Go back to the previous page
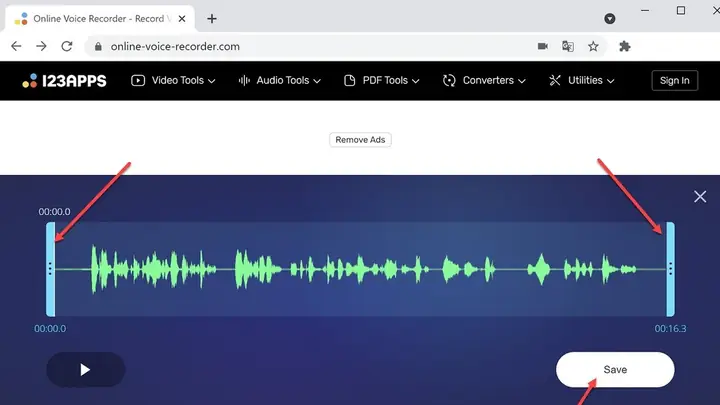Screen dimensions: 720x405 (x=16, y=46)
